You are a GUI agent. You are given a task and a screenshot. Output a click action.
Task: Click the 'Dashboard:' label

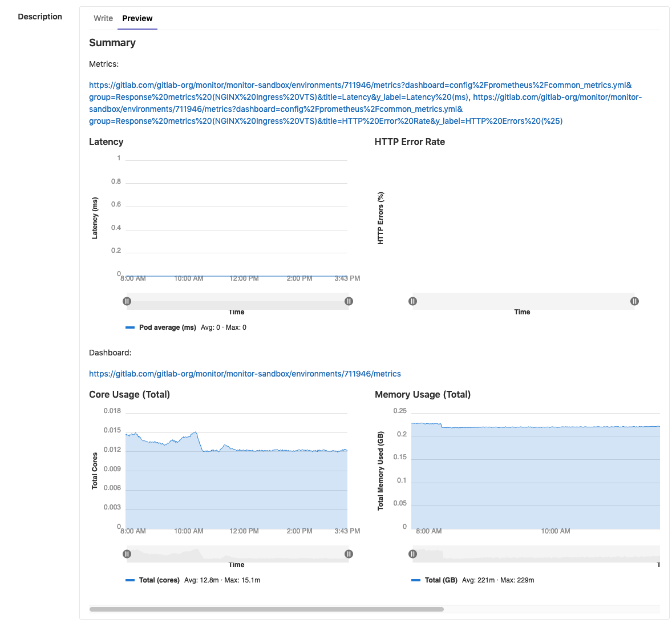110,353
